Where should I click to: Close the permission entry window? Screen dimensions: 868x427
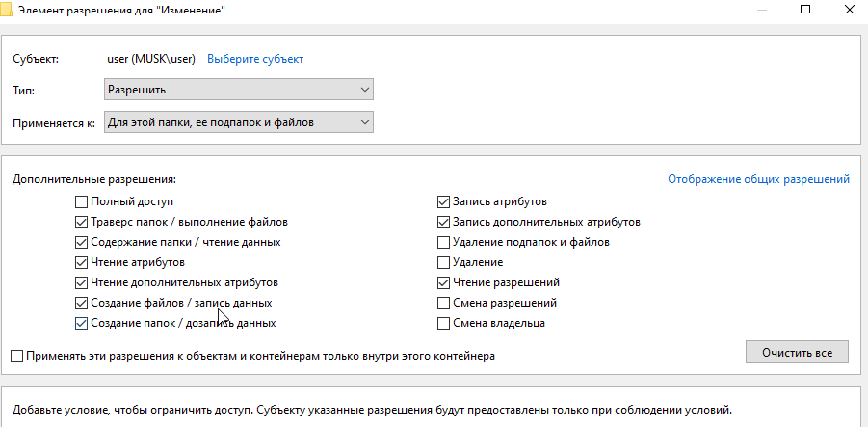(x=849, y=10)
